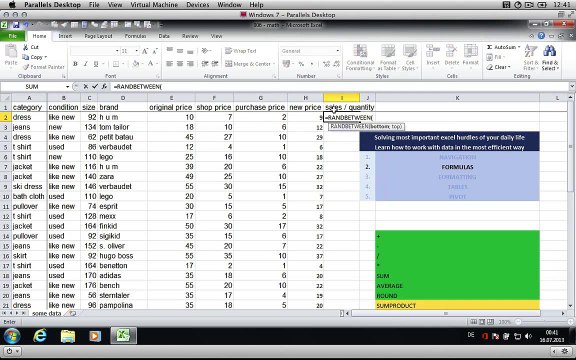Click the vertical scrollbar down arrow
The width and height of the screenshot is (576, 360).
(571, 305)
